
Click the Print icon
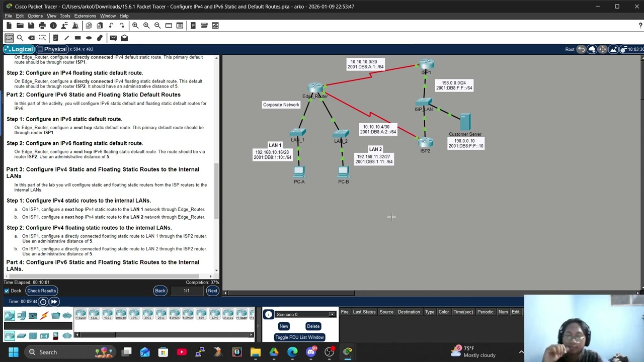pos(42,25)
